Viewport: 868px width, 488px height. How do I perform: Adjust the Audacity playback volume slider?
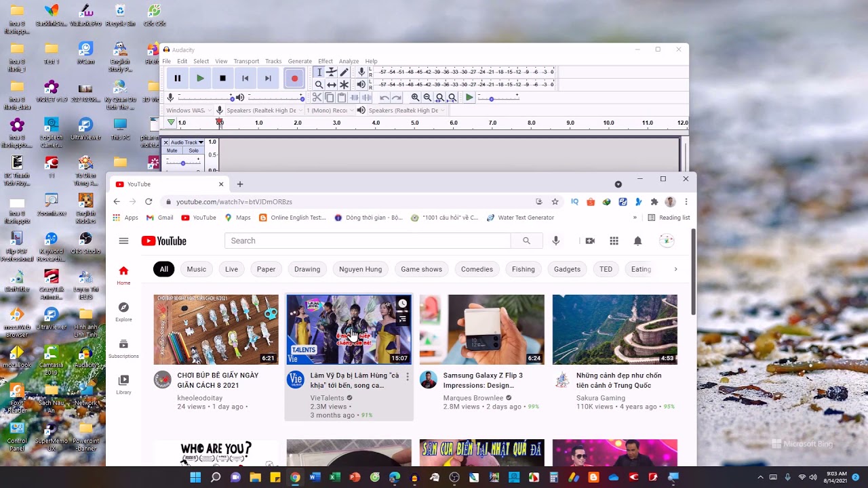tap(275, 98)
